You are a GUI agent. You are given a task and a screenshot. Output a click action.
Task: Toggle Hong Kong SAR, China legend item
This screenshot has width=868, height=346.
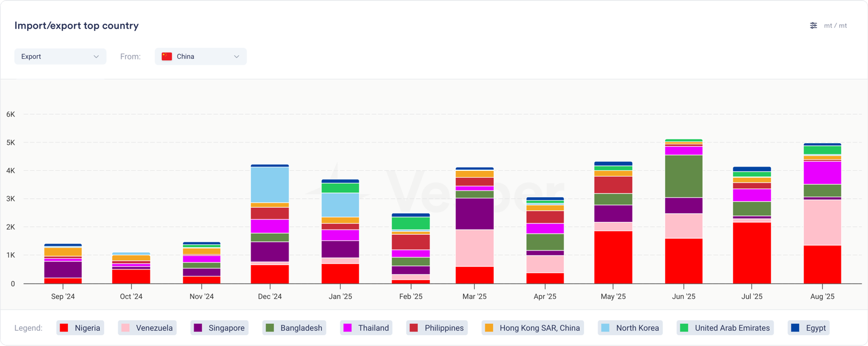[x=533, y=328]
